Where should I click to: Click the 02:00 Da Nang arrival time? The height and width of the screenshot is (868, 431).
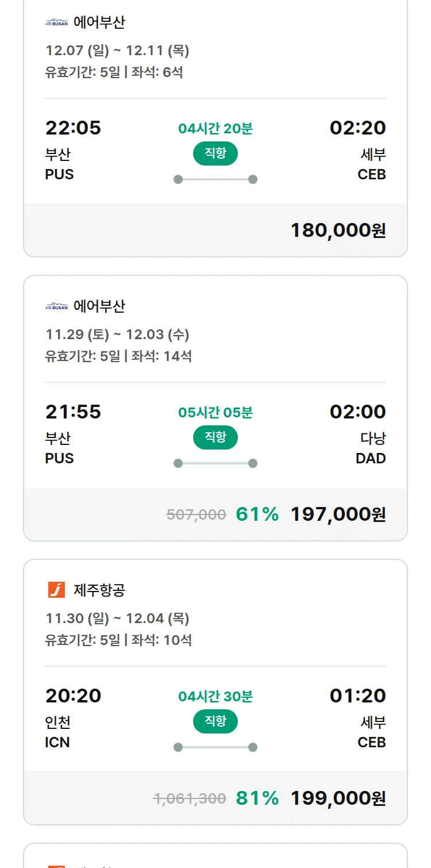pos(357,412)
